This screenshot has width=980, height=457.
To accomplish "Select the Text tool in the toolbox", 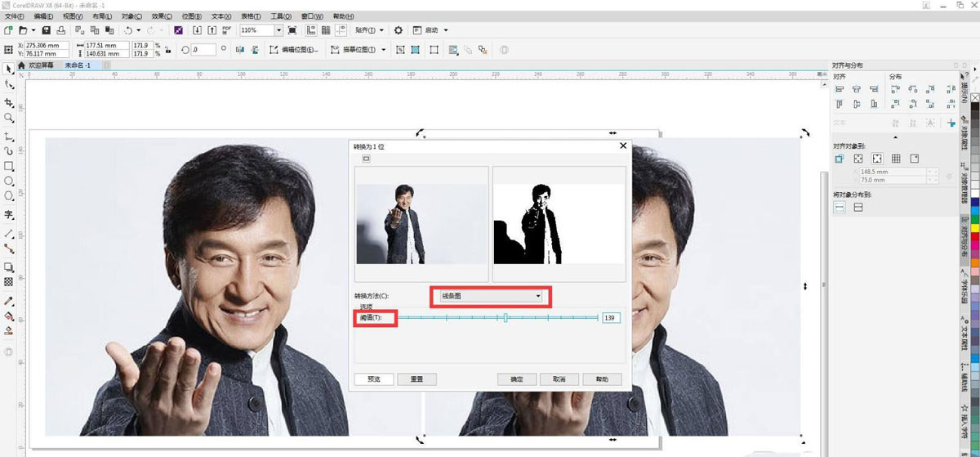I will (9, 215).
